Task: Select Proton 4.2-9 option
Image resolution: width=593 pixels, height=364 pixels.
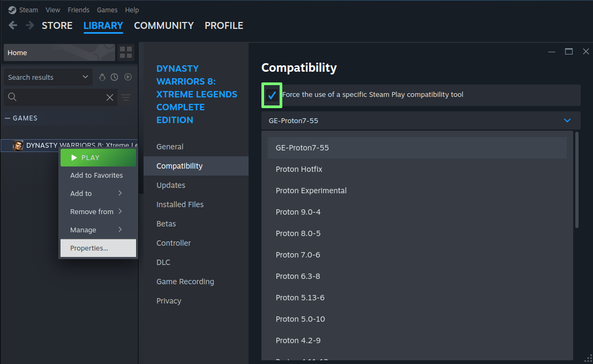Action: click(417, 340)
